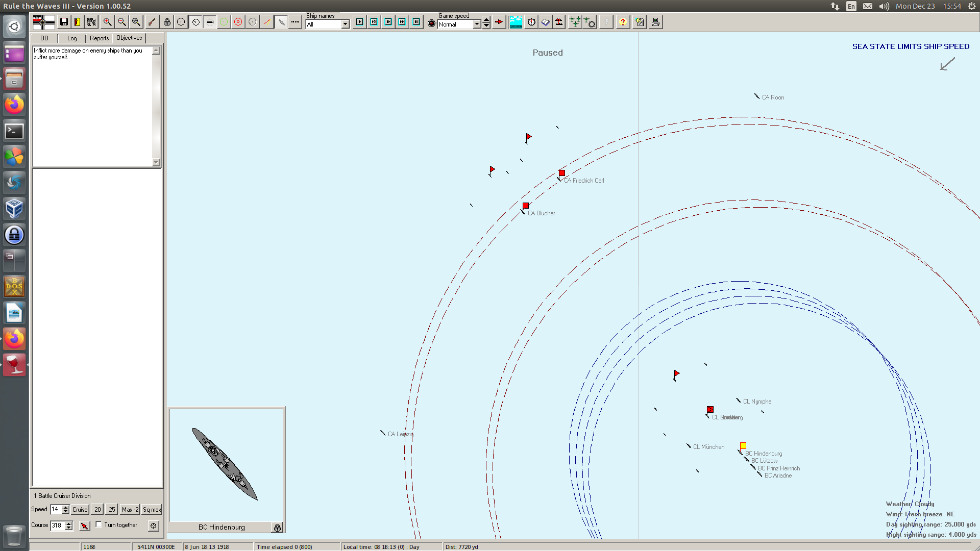Increase Speed value with stepper arrow
This screenshot has height=551, width=980.
(x=65, y=507)
